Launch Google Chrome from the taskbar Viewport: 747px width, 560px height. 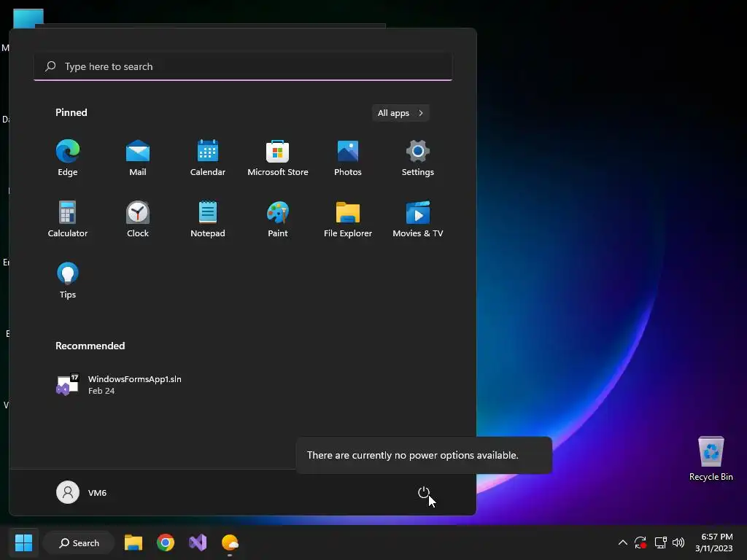coord(166,542)
